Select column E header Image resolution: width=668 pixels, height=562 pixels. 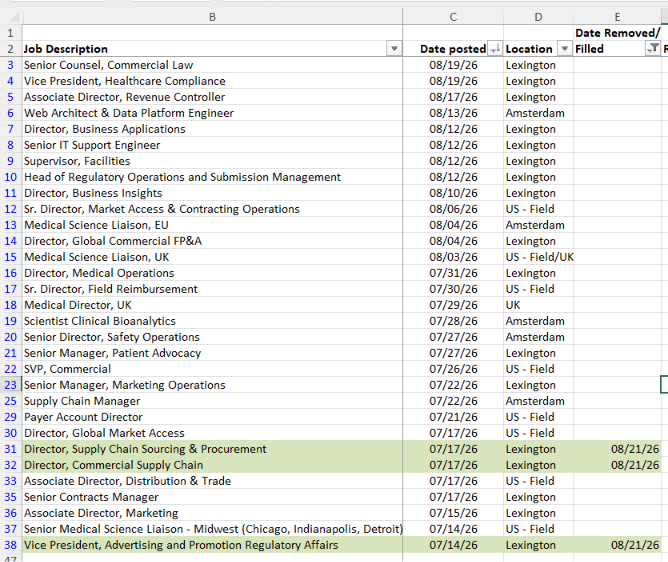(x=617, y=17)
